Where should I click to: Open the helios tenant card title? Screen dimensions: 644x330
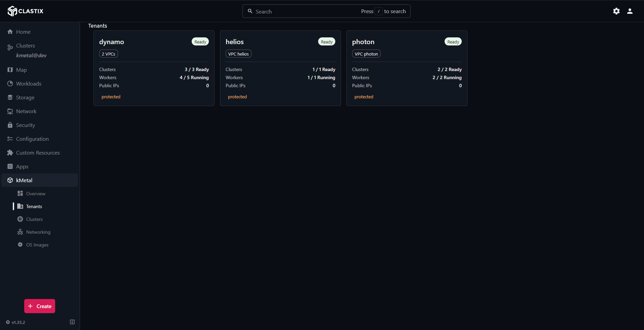(235, 42)
